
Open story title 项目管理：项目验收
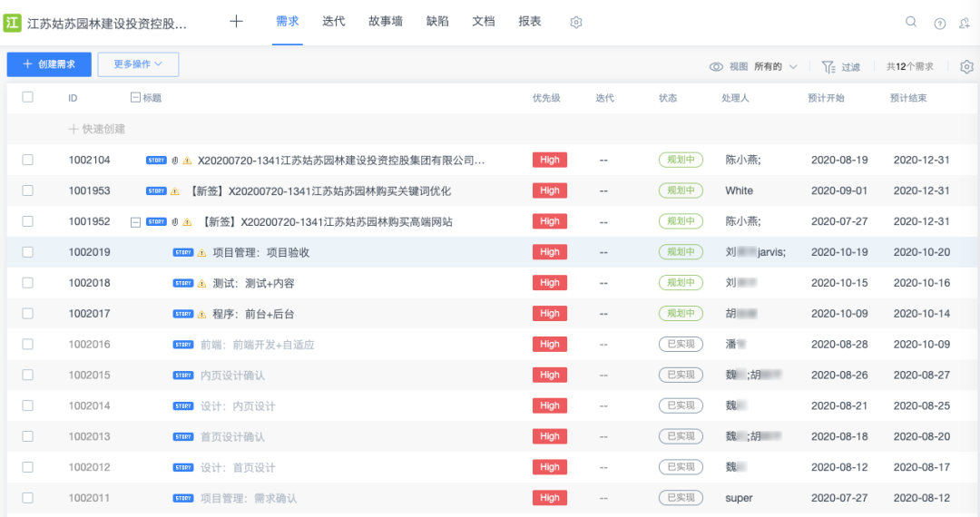[261, 253]
